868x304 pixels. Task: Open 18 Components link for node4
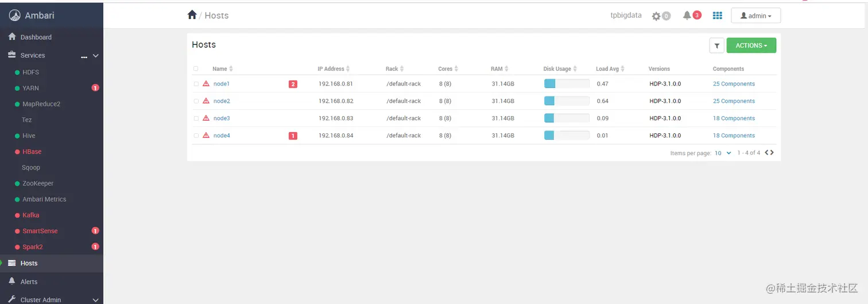(734, 136)
